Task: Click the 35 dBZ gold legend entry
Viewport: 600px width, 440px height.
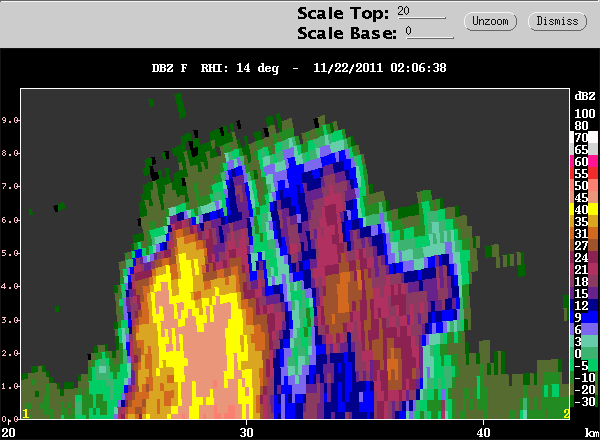Action: coord(584,221)
